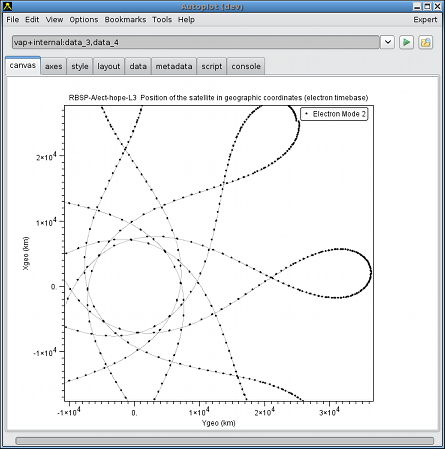Open the File menu
The image size is (445, 449).
coord(13,20)
